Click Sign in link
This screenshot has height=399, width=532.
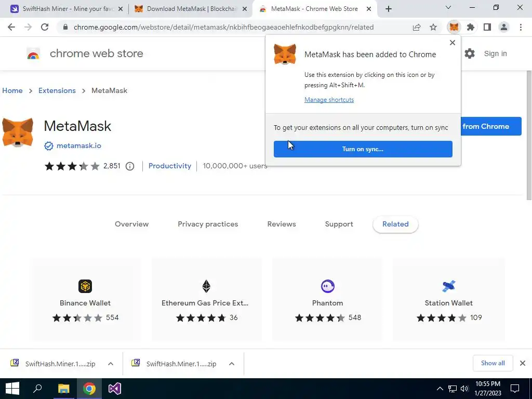click(x=495, y=54)
